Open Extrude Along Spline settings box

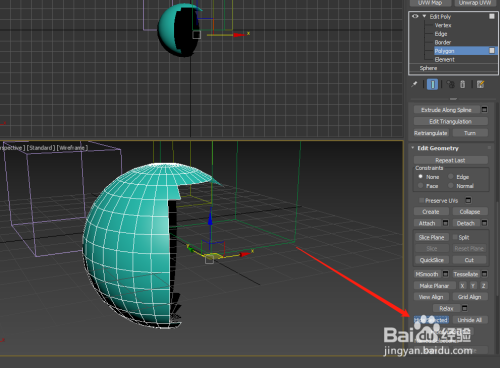click(x=485, y=110)
